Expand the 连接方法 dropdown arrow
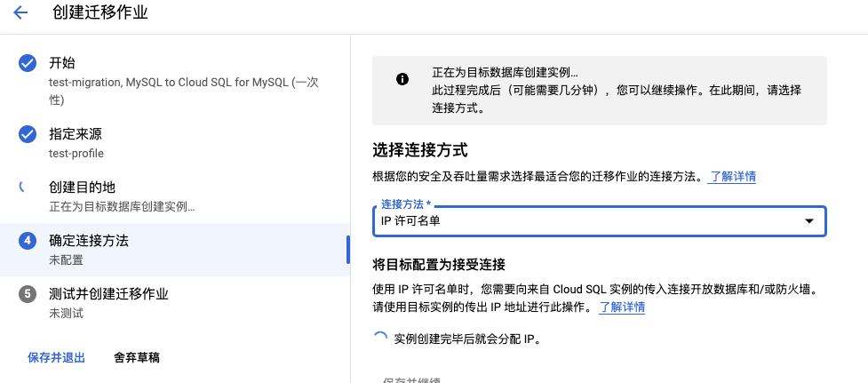This screenshot has height=383, width=868. tap(808, 221)
